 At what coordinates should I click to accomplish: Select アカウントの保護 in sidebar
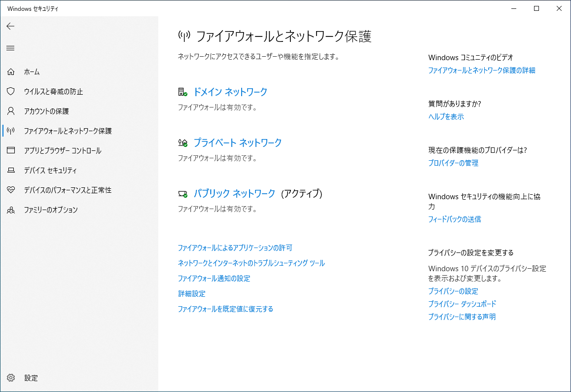[x=46, y=111]
